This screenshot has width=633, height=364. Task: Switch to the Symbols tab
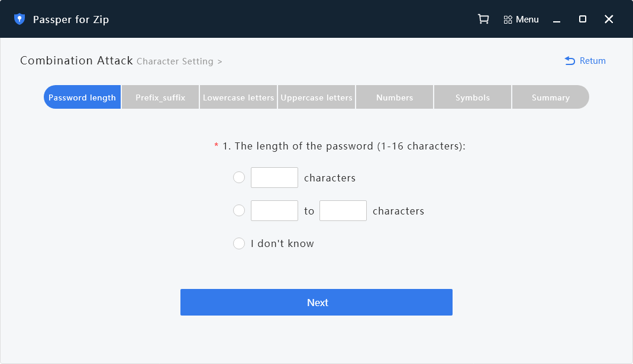tap(472, 97)
